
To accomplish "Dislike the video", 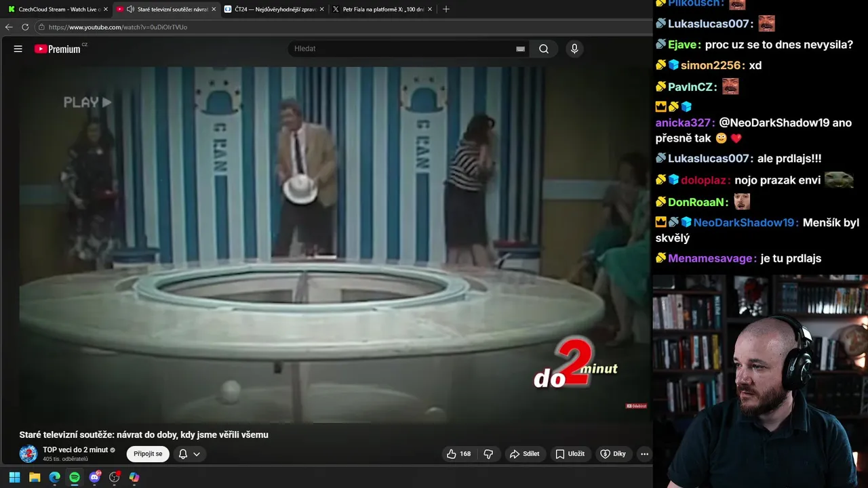I will pyautogui.click(x=488, y=453).
